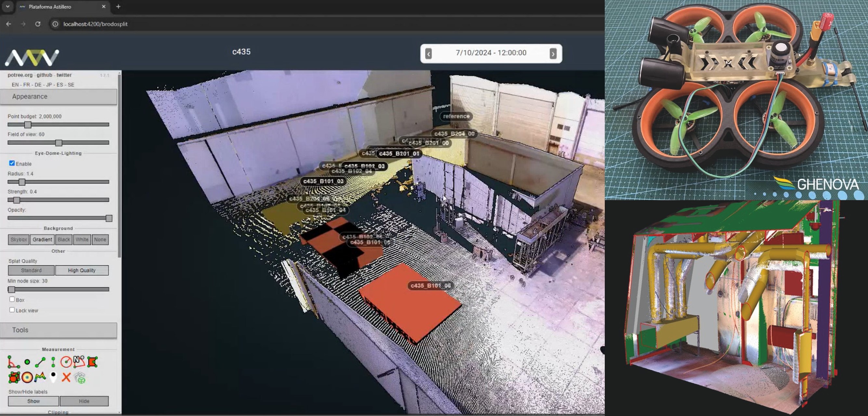Enable the Lock view checkbox
This screenshot has height=416, width=868.
(12, 310)
